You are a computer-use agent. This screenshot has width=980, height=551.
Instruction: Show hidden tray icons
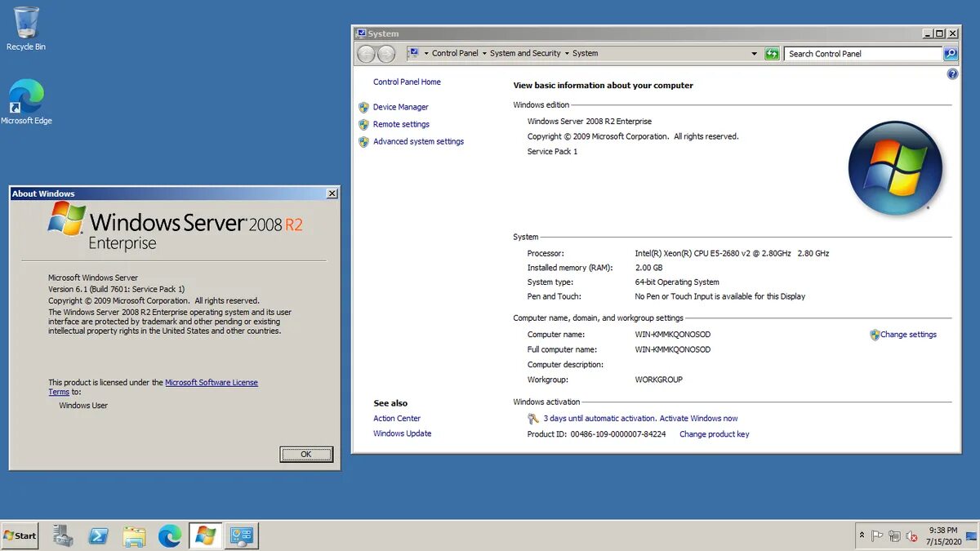click(x=862, y=535)
